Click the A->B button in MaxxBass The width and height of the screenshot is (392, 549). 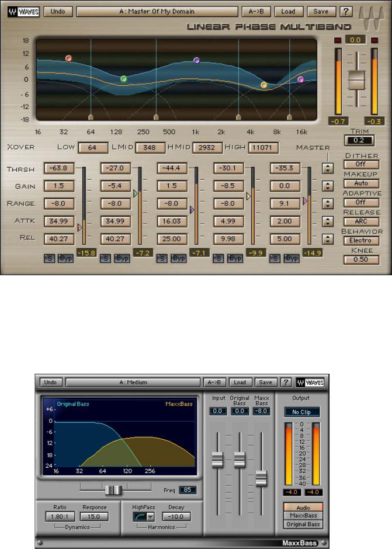pyautogui.click(x=214, y=383)
